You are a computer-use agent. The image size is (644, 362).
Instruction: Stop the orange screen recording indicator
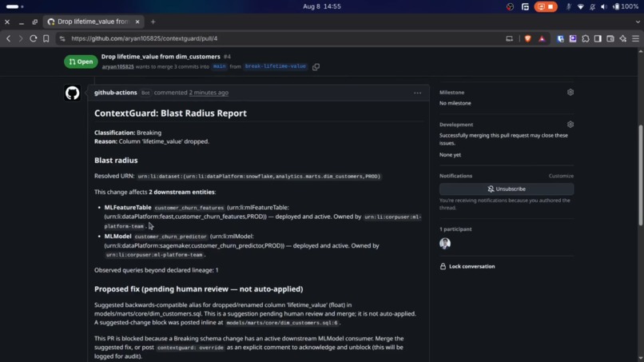(x=546, y=6)
